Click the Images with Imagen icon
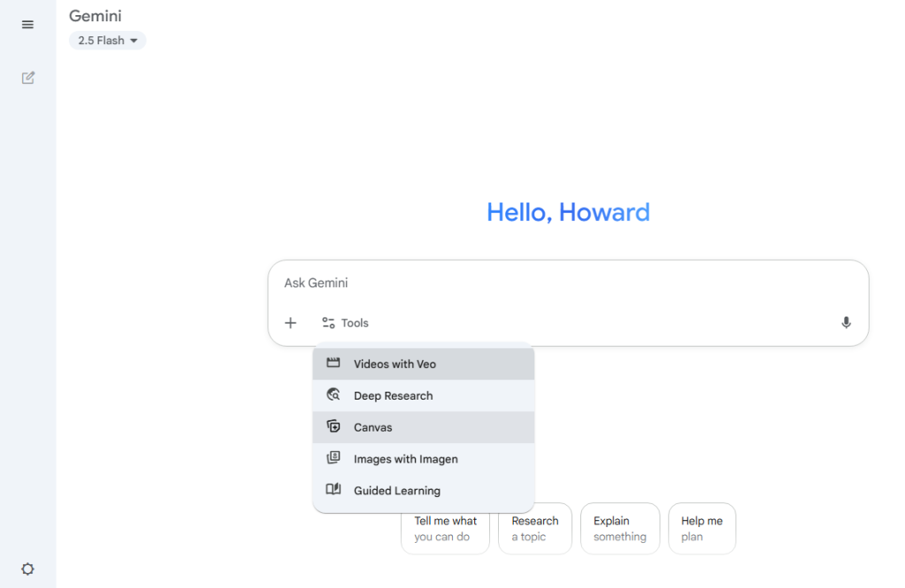 point(333,459)
